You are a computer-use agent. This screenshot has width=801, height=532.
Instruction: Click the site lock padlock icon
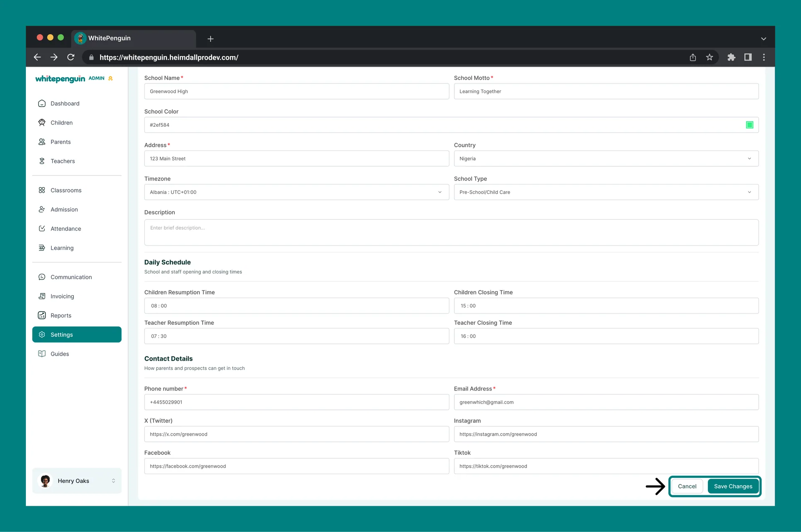click(91, 58)
